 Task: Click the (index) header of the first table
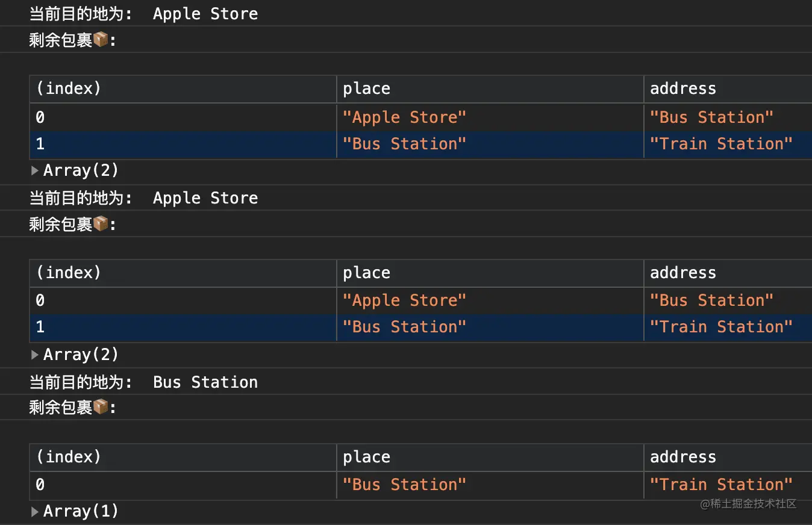[x=183, y=89]
